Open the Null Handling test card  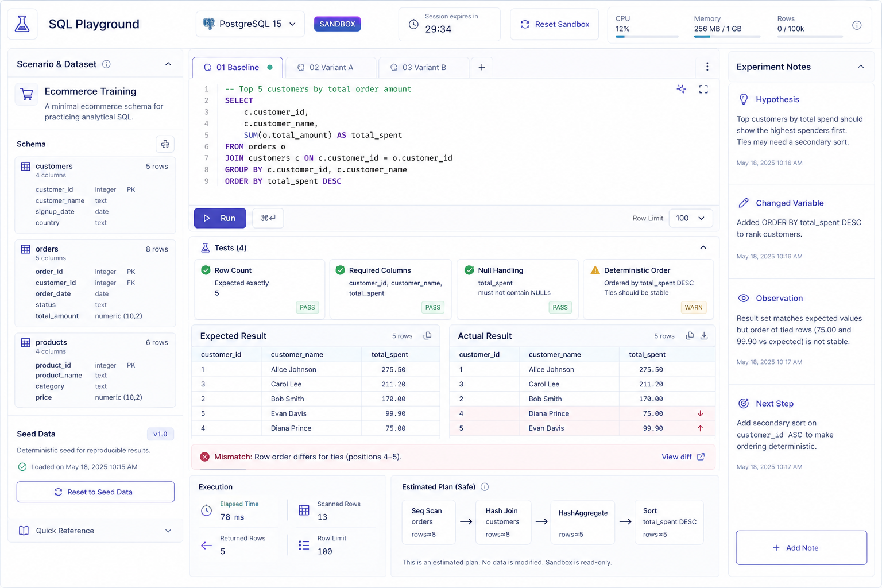517,289
